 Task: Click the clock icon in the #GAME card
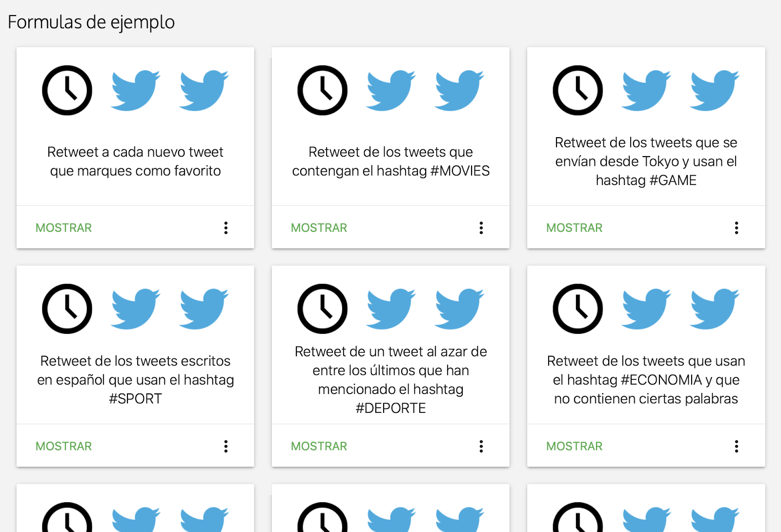(577, 90)
